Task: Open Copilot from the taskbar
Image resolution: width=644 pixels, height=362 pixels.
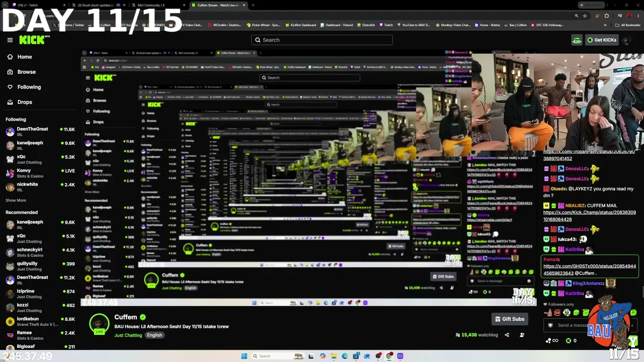Action: pyautogui.click(x=323, y=356)
